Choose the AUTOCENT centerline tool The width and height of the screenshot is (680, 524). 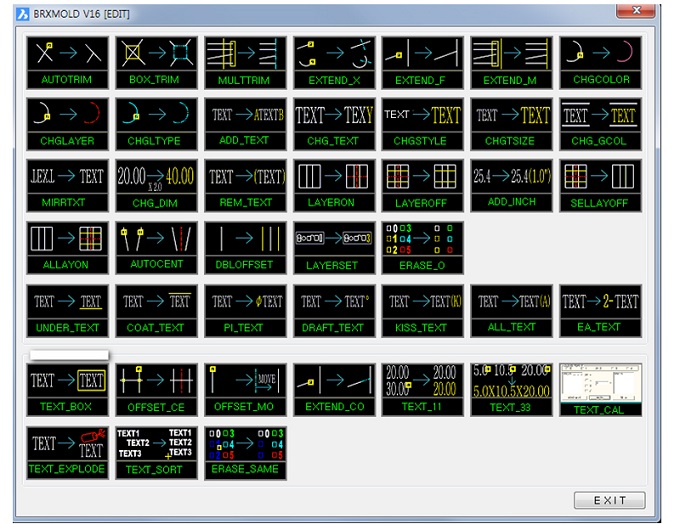tap(156, 247)
